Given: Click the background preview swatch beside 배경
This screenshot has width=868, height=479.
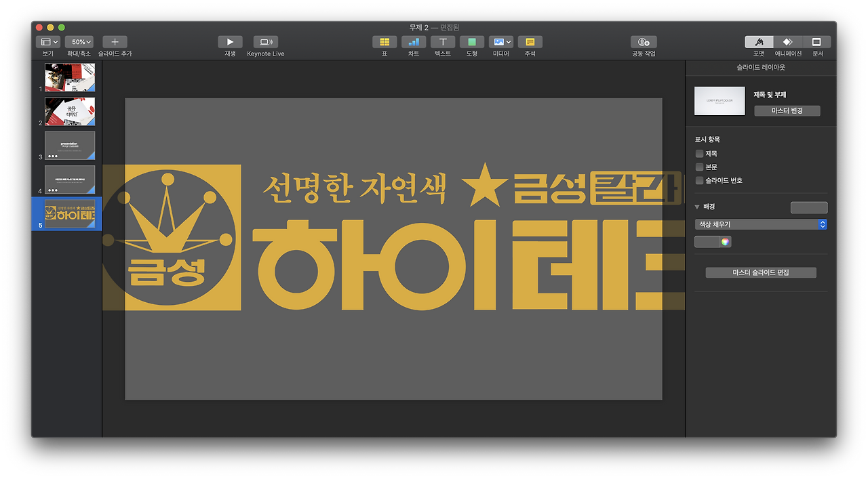Looking at the screenshot, I should (809, 207).
